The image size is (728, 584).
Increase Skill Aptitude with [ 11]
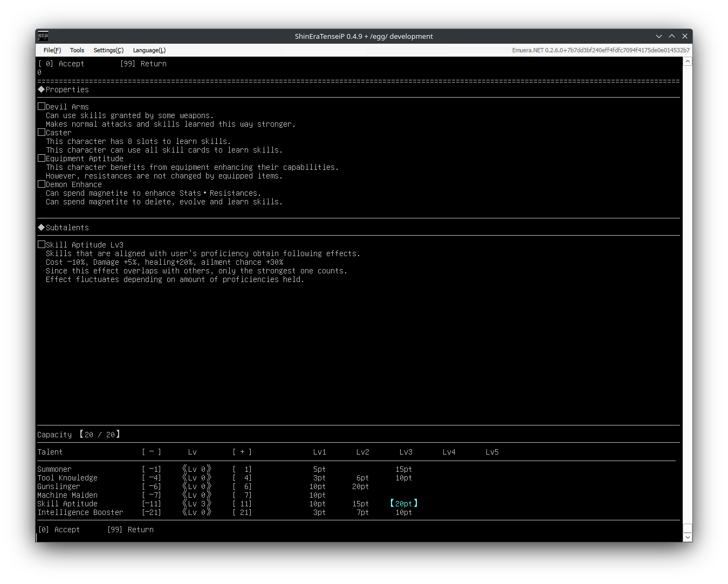[242, 504]
